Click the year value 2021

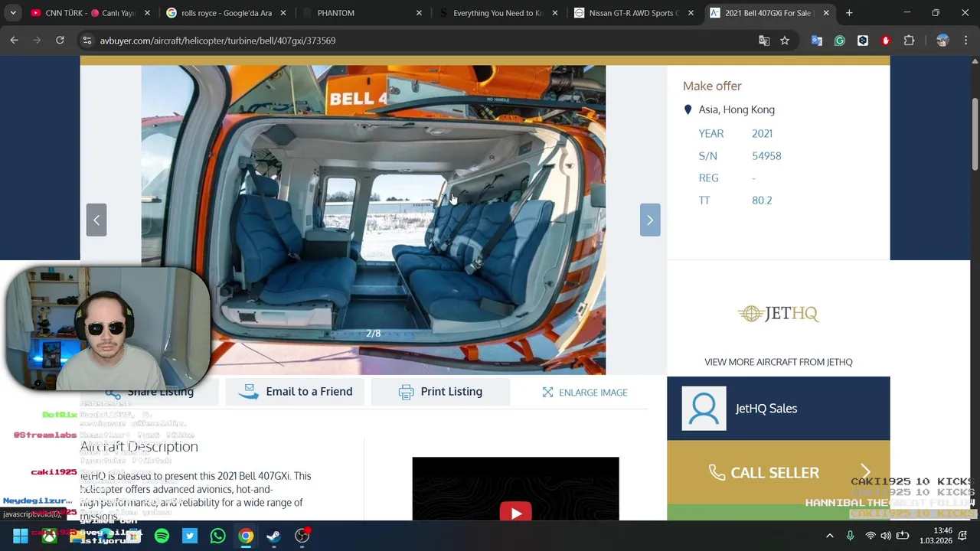pyautogui.click(x=762, y=133)
